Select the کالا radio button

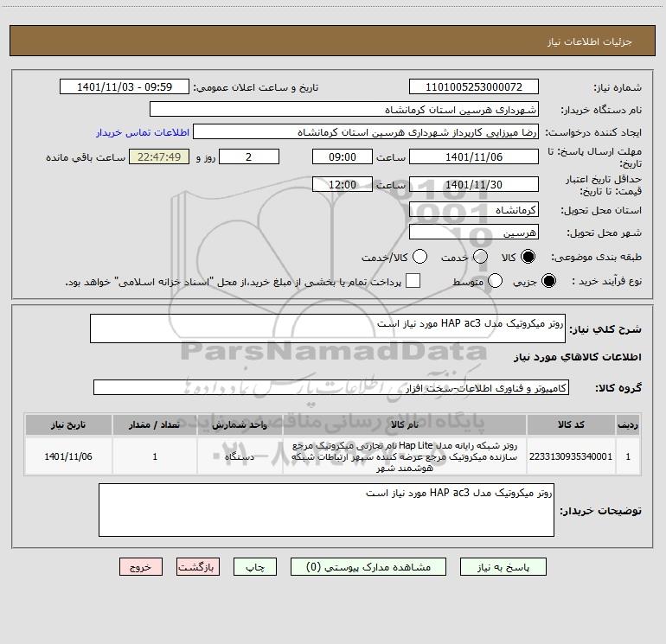528,257
